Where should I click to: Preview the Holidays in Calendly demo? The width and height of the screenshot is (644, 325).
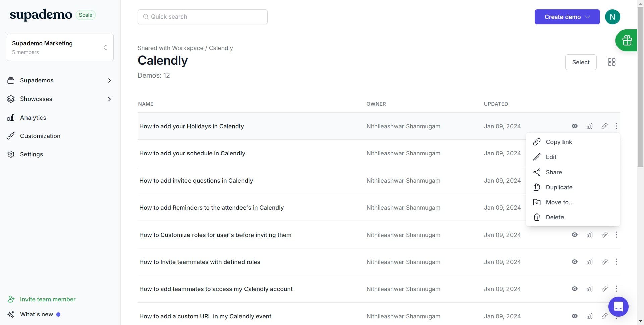pos(574,126)
